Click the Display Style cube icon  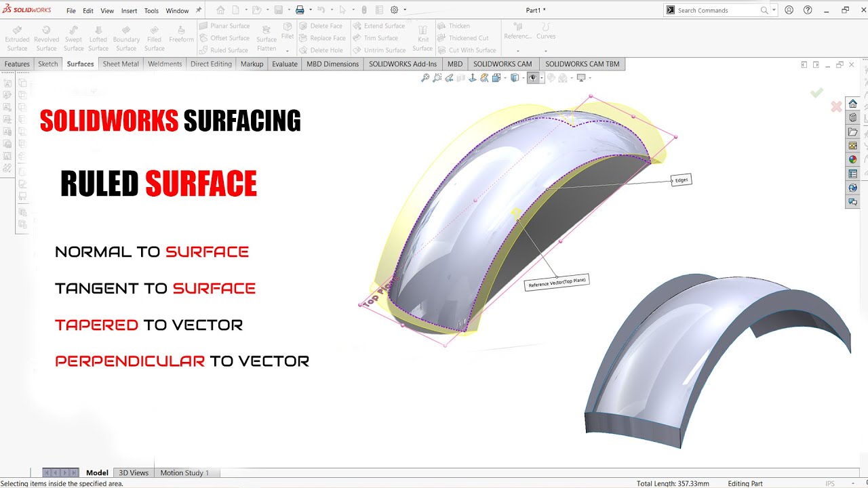(515, 78)
